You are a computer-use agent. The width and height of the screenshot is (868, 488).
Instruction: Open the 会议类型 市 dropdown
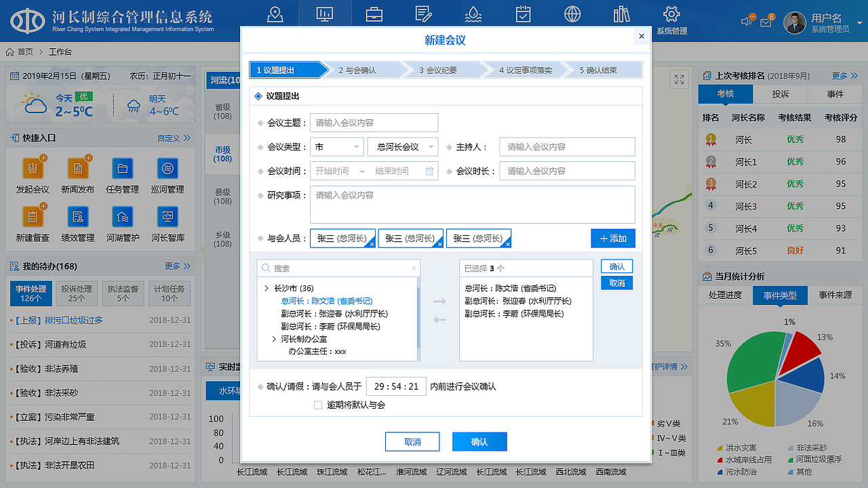point(337,146)
